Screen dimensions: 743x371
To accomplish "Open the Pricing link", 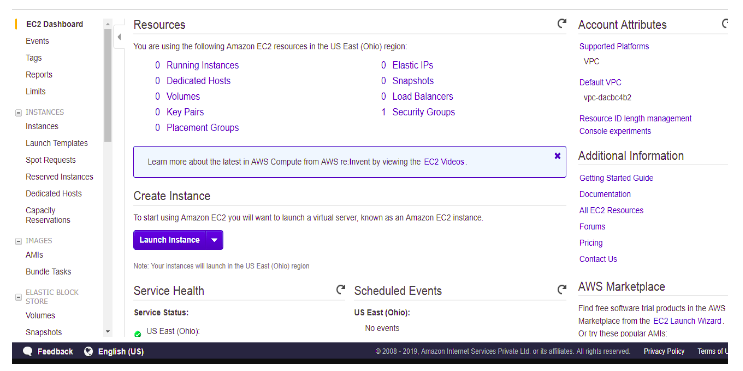I will tap(591, 243).
